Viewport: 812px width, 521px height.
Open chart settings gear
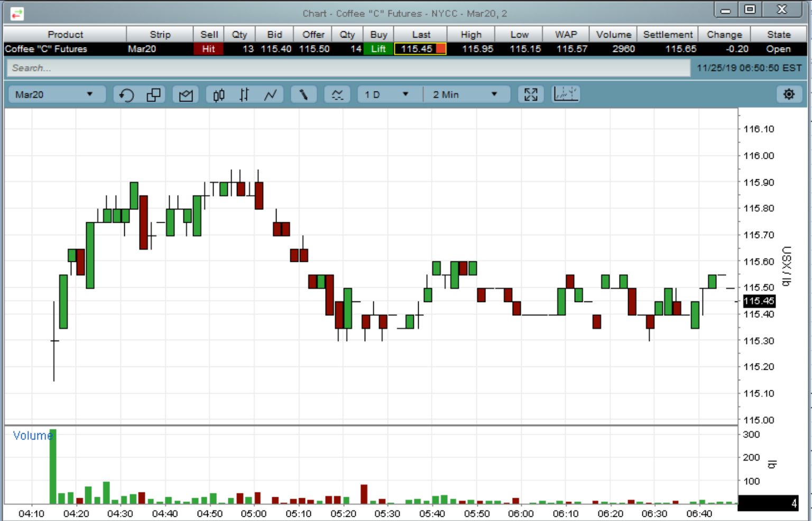tap(789, 95)
